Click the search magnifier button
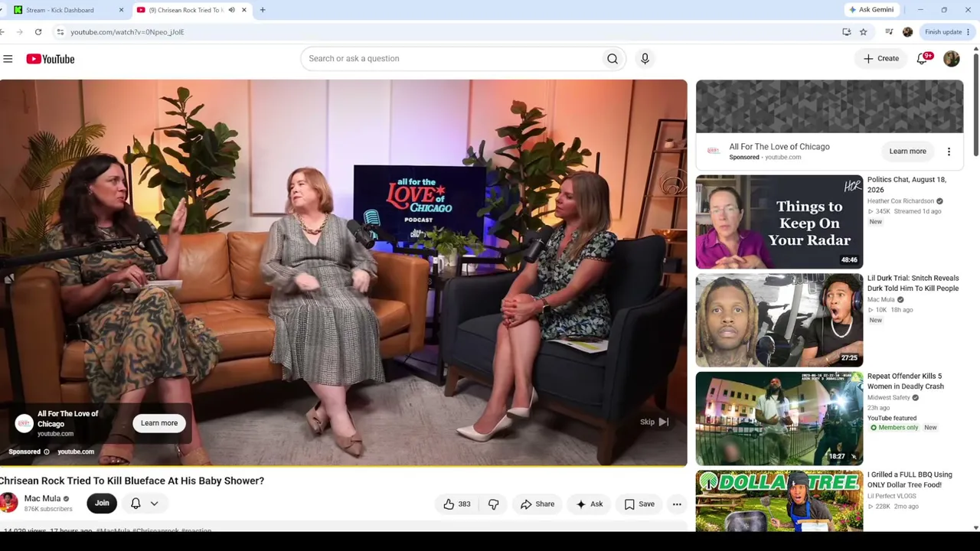980x551 pixels. [x=612, y=58]
